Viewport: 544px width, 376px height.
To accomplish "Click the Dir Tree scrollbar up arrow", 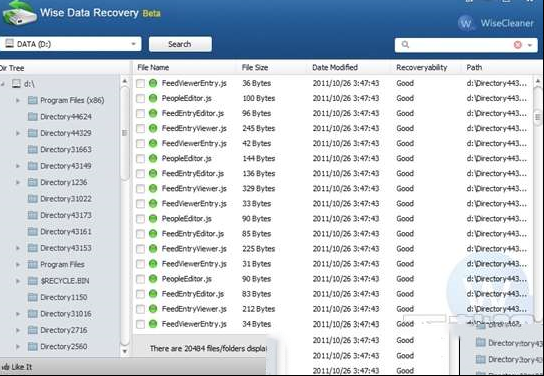I will click(x=125, y=82).
